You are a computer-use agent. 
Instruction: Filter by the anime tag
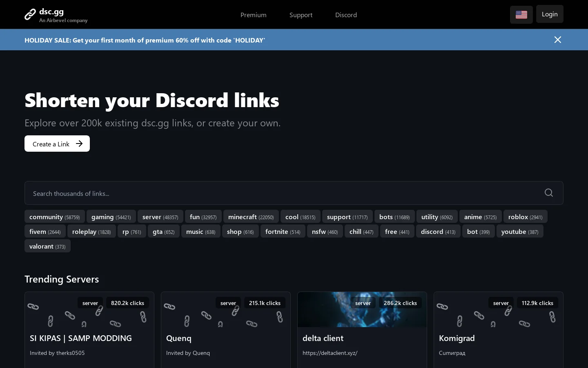(x=481, y=217)
